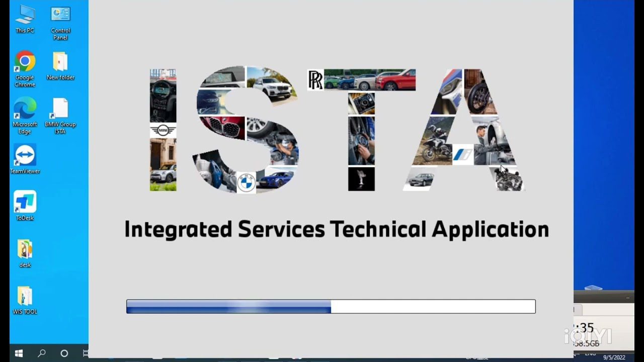The width and height of the screenshot is (644, 362).
Task: Launch Google Chrome from the desktop
Action: coord(25,69)
